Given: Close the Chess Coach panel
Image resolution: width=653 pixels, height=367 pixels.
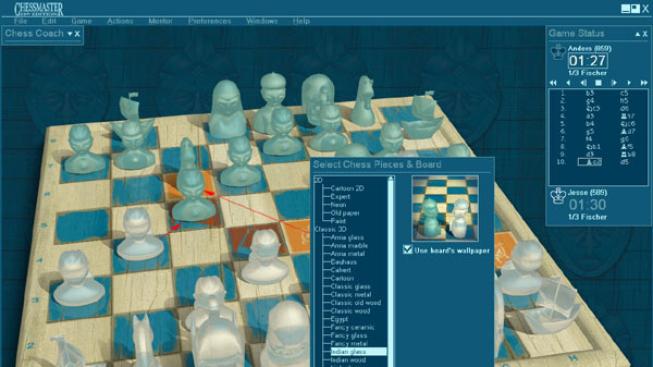Looking at the screenshot, I should (x=77, y=34).
